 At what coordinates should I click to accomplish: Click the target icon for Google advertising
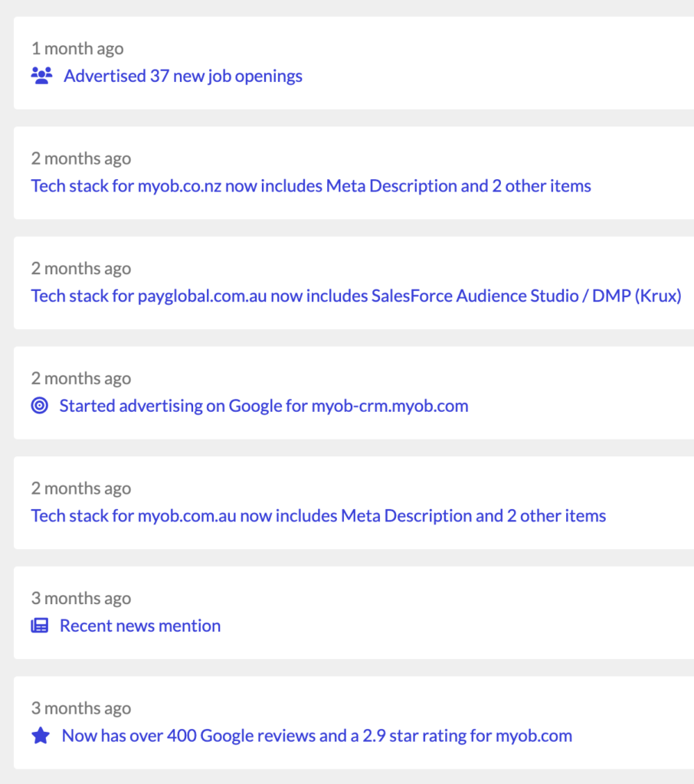click(x=40, y=406)
